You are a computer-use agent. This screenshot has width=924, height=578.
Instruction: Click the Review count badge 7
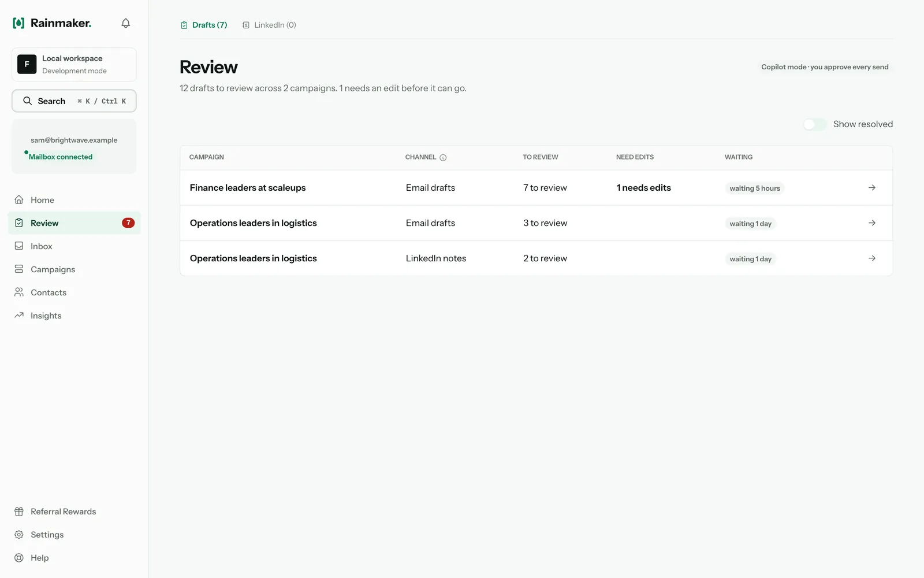pos(128,223)
